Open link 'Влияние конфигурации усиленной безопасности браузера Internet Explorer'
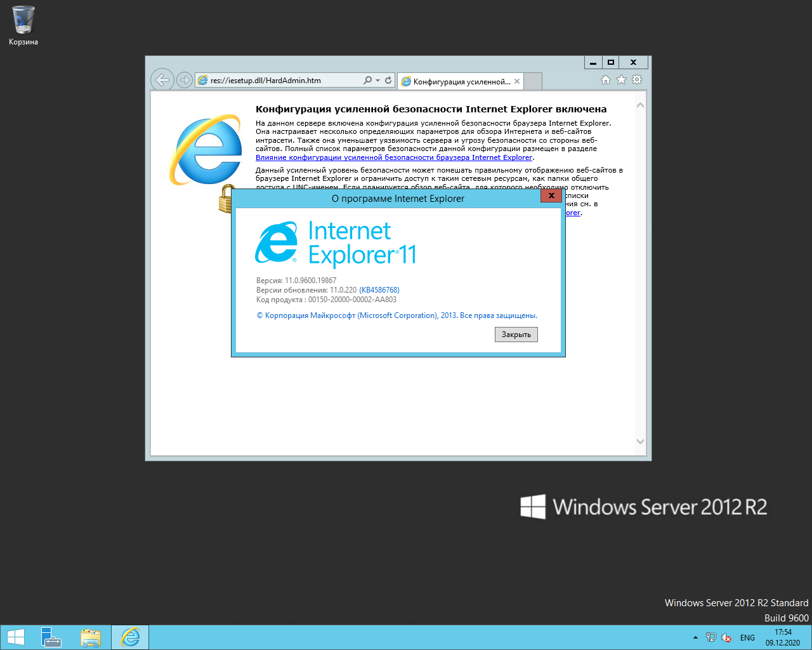The height and width of the screenshot is (650, 812). pyautogui.click(x=394, y=157)
